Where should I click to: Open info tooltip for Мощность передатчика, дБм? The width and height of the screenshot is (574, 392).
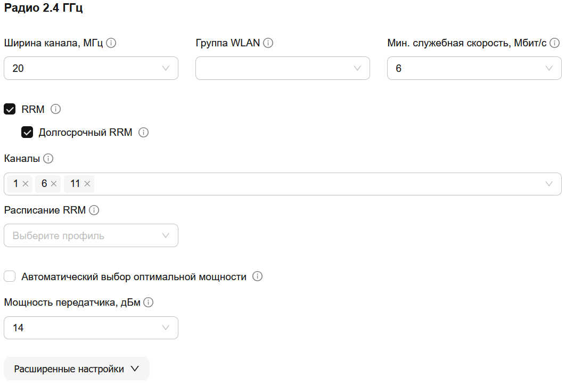tap(148, 303)
